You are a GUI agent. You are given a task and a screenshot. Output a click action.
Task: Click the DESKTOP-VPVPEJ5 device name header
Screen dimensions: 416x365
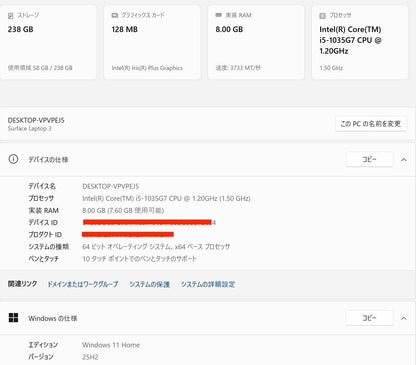36,120
